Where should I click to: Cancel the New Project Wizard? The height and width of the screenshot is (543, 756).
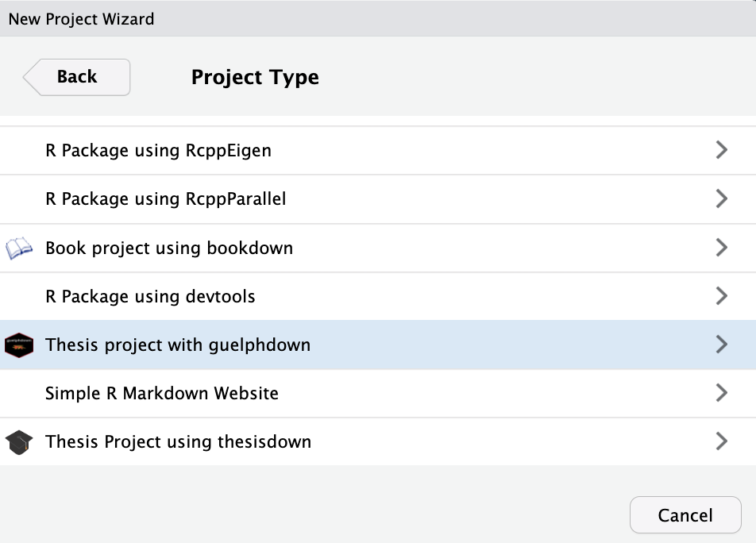pos(685,515)
